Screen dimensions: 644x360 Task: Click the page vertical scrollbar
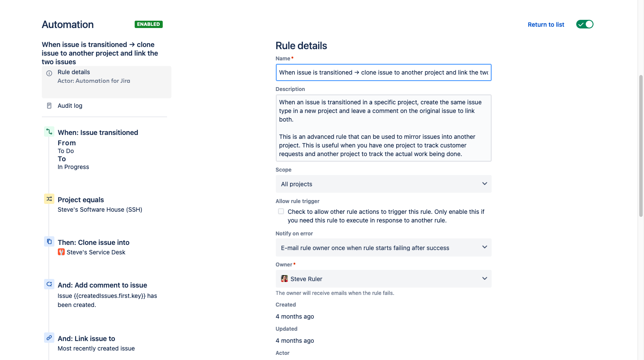pyautogui.click(x=641, y=147)
